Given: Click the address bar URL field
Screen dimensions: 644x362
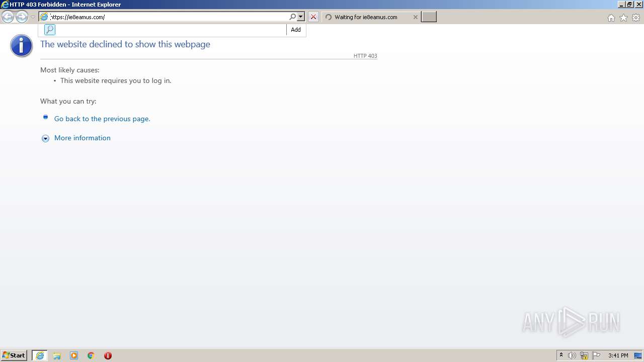Looking at the screenshot, I should point(169,17).
